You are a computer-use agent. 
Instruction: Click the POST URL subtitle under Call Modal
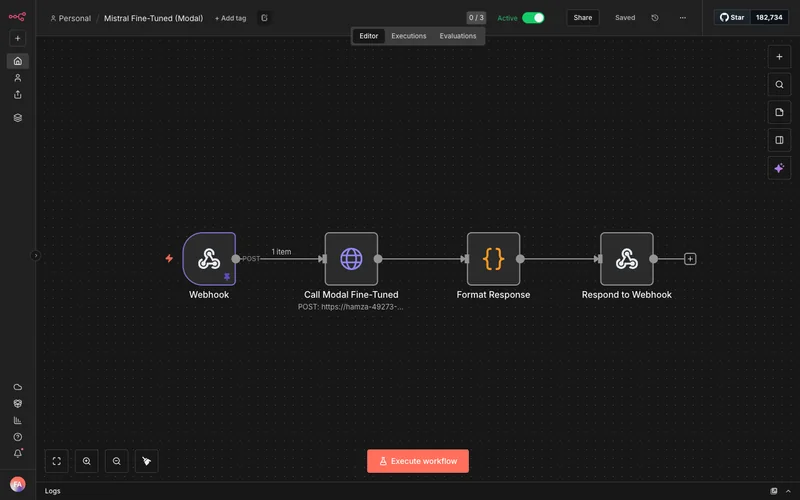pyautogui.click(x=351, y=307)
